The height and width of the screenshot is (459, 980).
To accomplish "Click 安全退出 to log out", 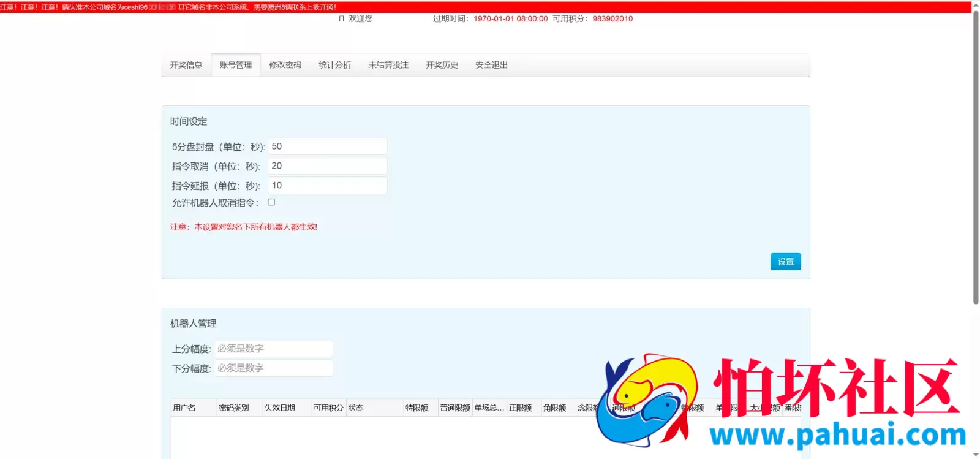I will click(x=492, y=65).
